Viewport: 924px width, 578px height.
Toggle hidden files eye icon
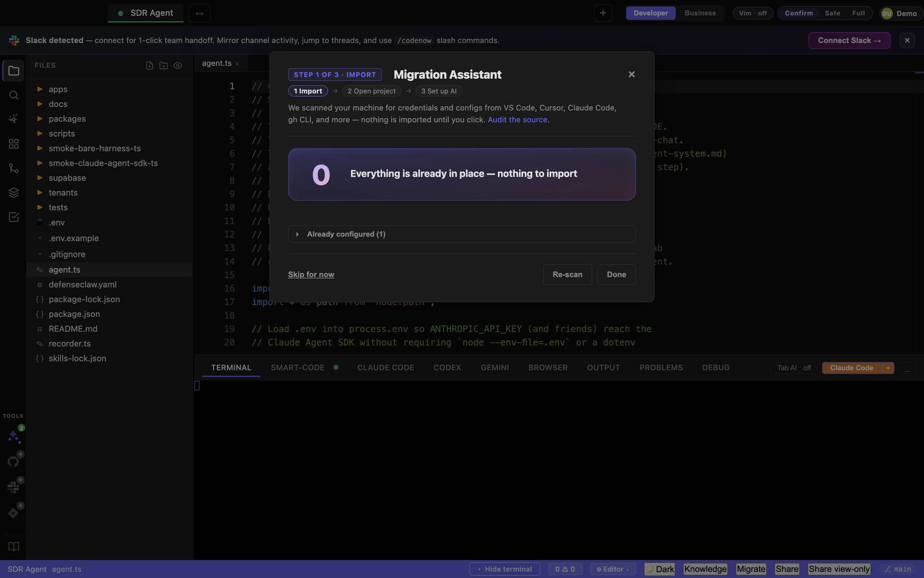pyautogui.click(x=177, y=66)
